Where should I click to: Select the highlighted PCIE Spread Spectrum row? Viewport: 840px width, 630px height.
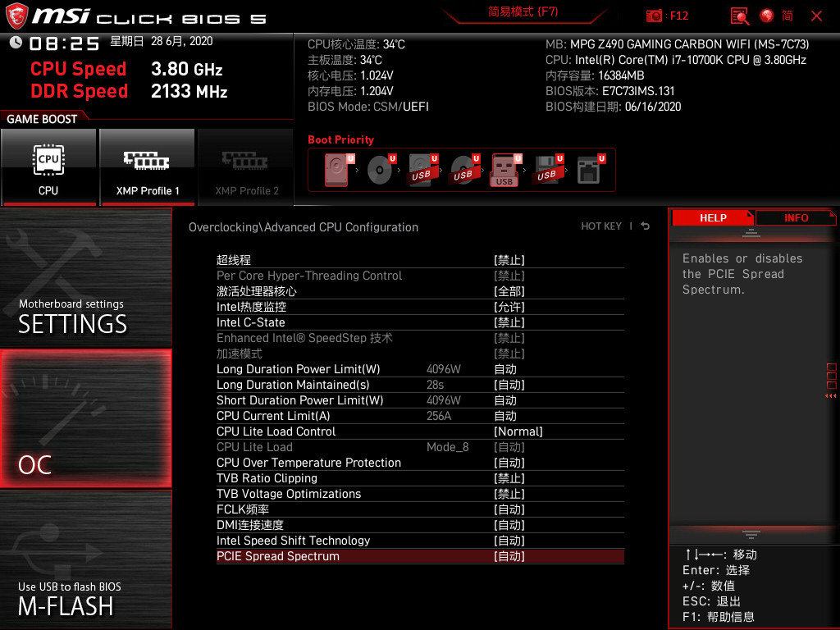click(420, 556)
